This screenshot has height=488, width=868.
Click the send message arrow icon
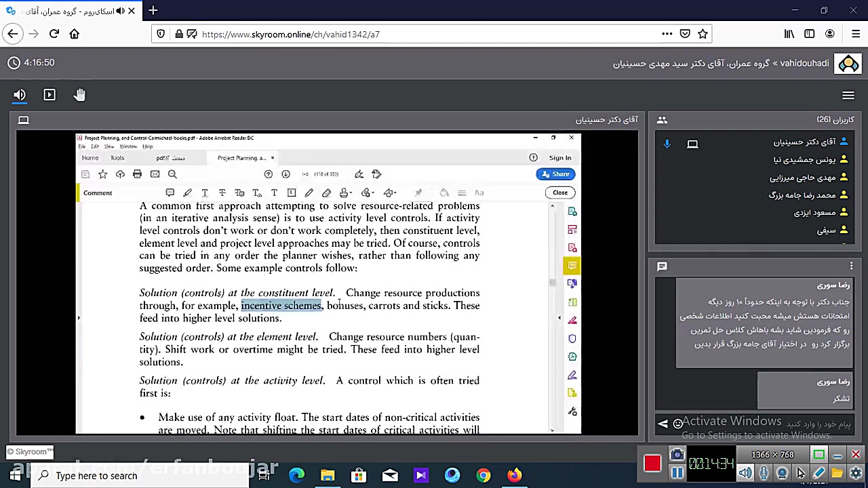[663, 424]
